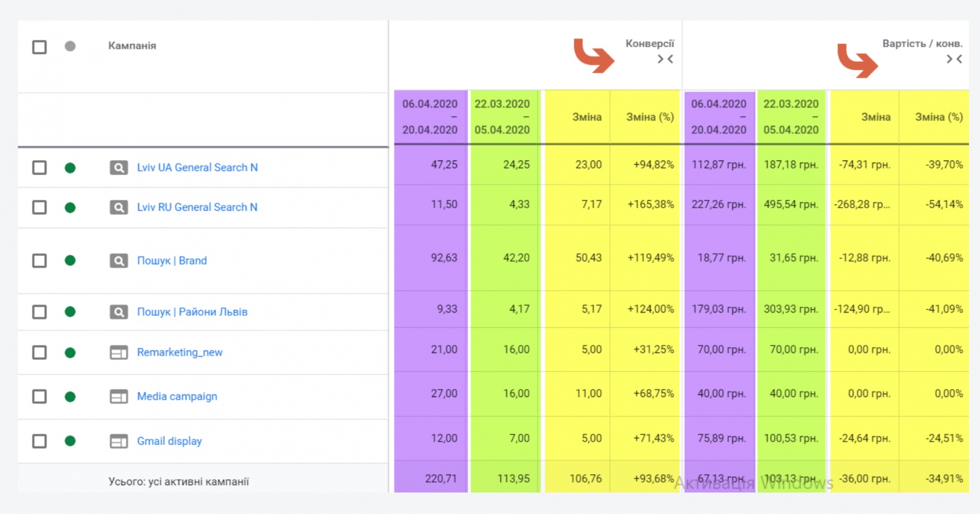Click the display campaign icon beside Gmail display
This screenshot has width=980, height=514.
[119, 442]
